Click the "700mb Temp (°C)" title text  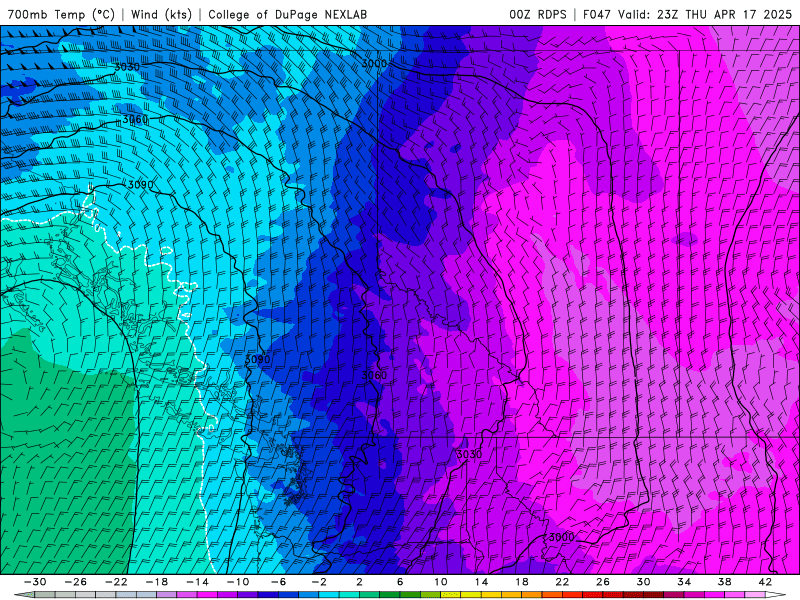pos(61,14)
